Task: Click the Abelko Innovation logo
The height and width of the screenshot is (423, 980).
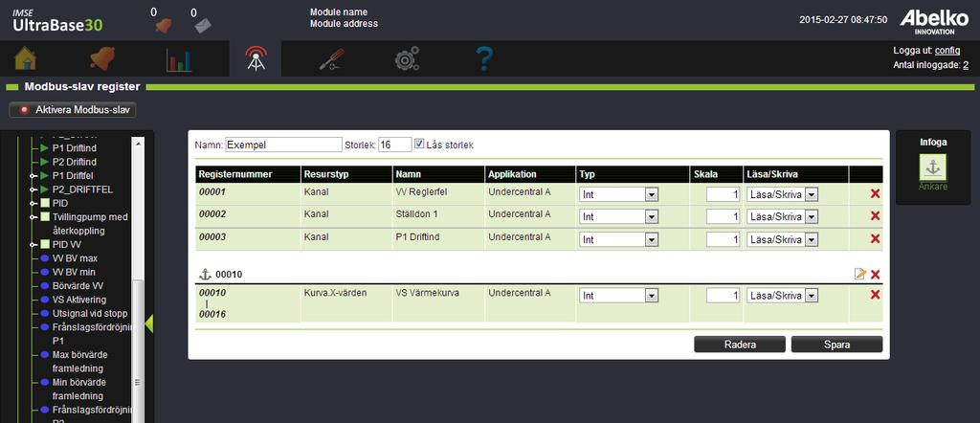Action: point(934,21)
